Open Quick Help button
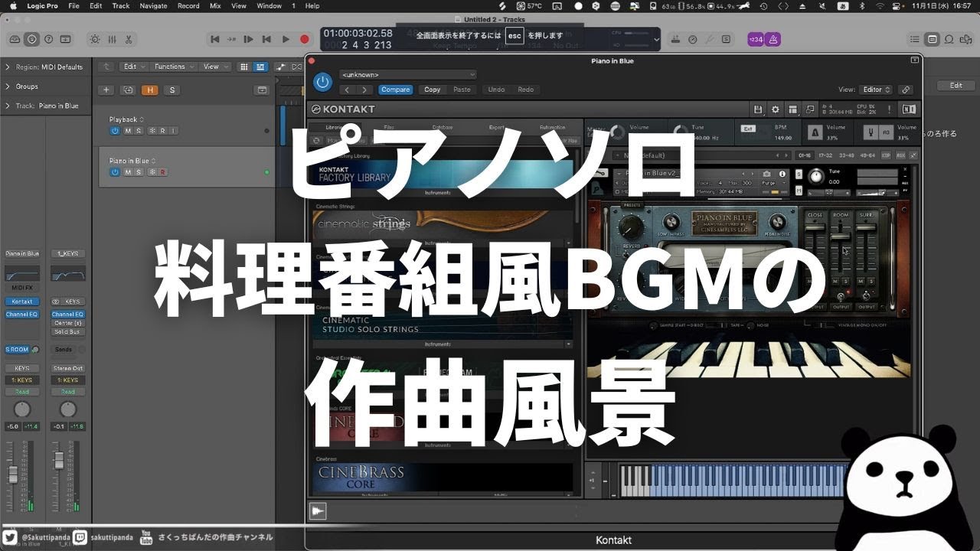 [48, 39]
